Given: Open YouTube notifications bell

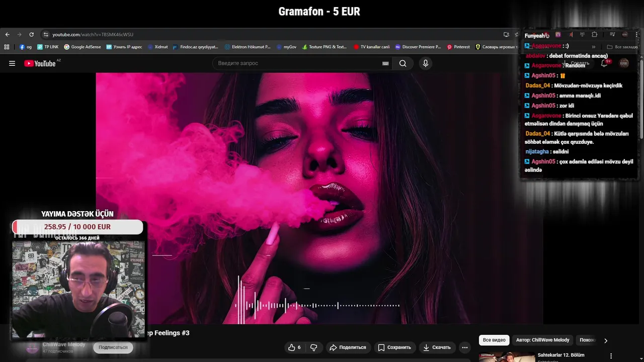Looking at the screenshot, I should click(605, 63).
